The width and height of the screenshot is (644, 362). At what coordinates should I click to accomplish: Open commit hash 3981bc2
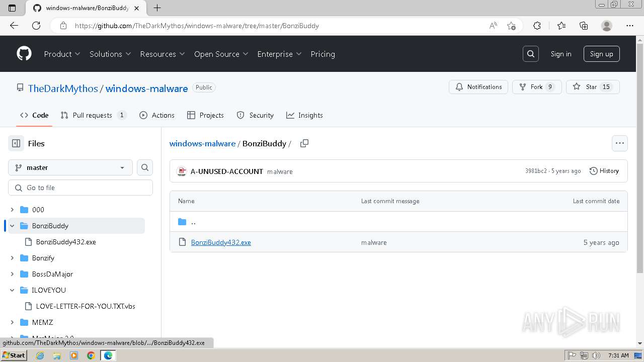pos(536,171)
